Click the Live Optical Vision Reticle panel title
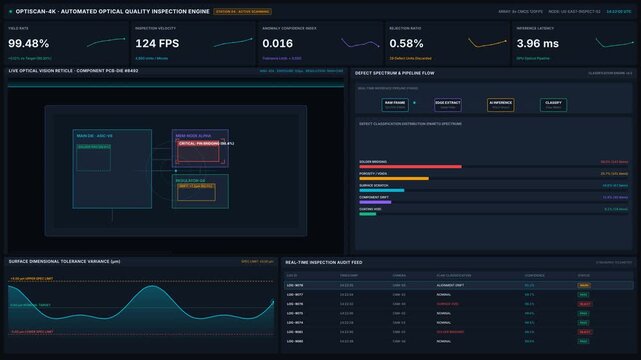This screenshot has width=641, height=360. pos(74,71)
